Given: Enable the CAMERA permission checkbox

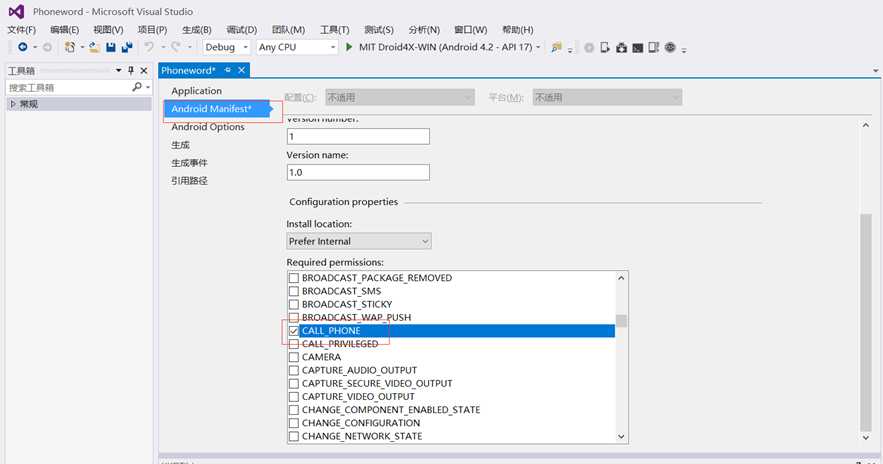Looking at the screenshot, I should pyautogui.click(x=293, y=357).
